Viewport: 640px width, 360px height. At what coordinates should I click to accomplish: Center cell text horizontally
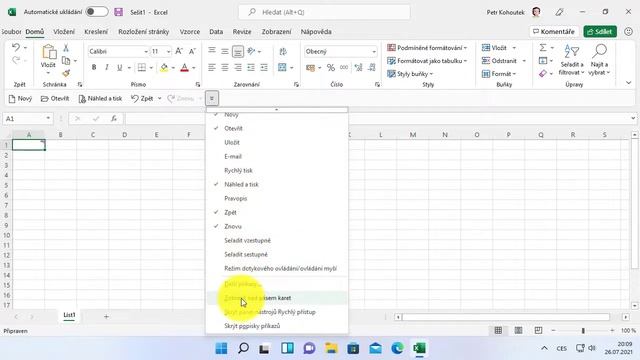click(x=224, y=68)
